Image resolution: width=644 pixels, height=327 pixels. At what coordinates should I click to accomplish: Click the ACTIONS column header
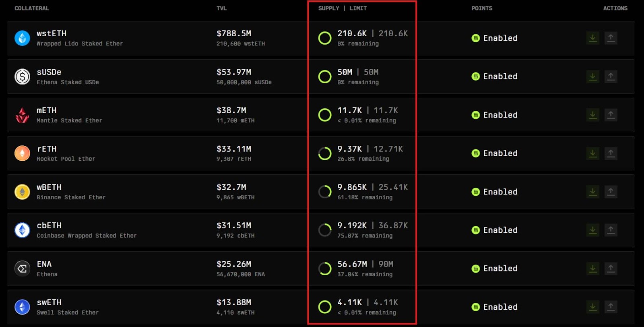(x=615, y=8)
